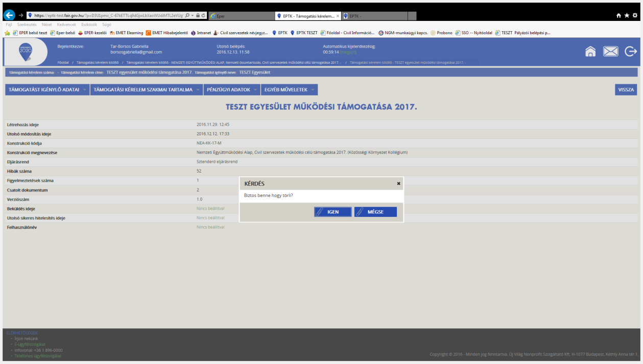Screen dimensions: 643x364
Task: Open the Szerkesztés menu
Action: pos(27,25)
